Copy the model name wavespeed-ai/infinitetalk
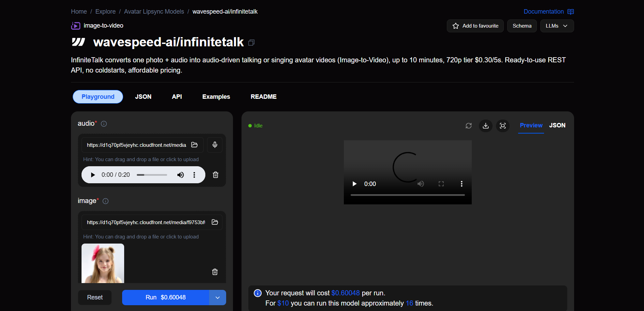The width and height of the screenshot is (644, 311). click(x=251, y=43)
